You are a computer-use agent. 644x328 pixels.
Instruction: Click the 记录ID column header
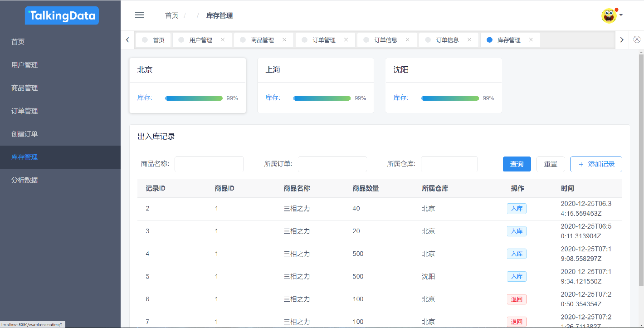156,188
